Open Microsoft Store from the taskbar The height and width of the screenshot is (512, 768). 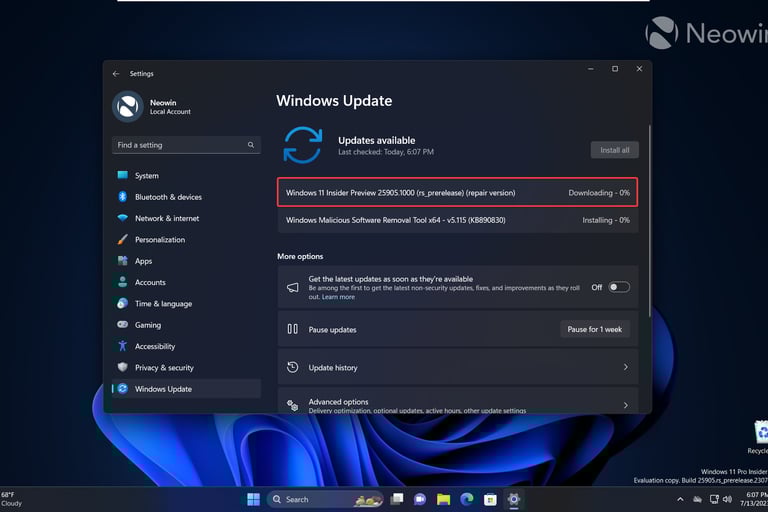tap(490, 499)
